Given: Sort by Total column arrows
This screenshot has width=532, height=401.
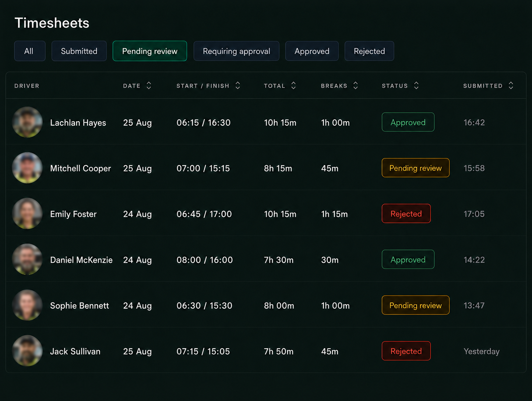Looking at the screenshot, I should [293, 86].
